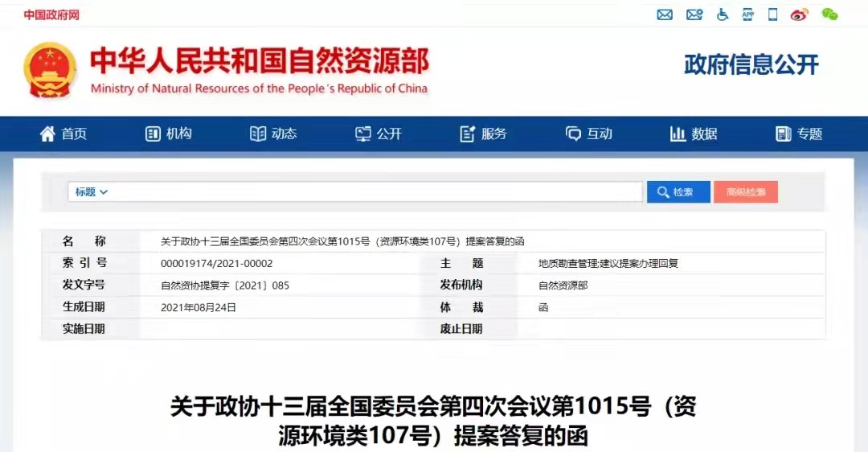This screenshot has width=868, height=452.
Task: Select issuing agency value 自然资源部
Action: click(563, 286)
